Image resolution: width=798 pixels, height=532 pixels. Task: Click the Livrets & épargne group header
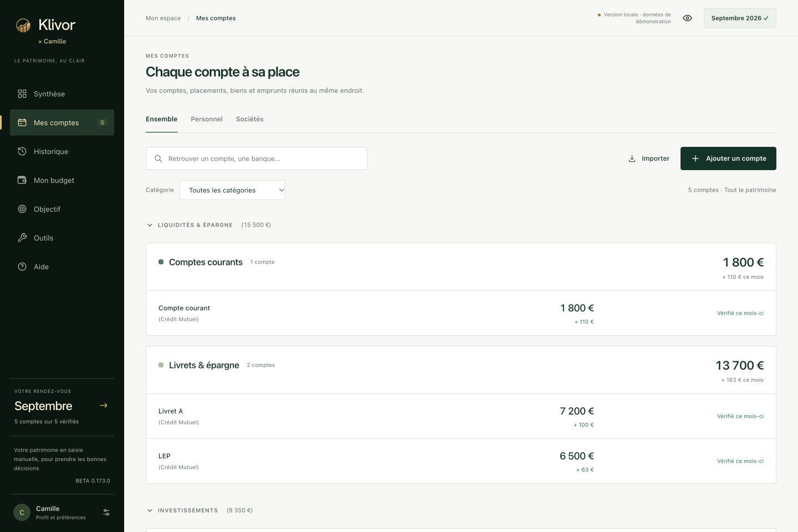[461, 370]
